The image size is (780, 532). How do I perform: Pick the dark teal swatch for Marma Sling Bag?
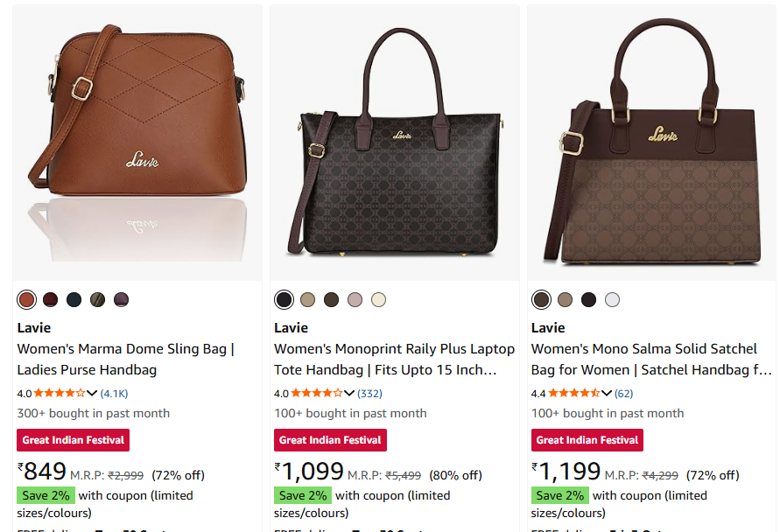[x=74, y=300]
